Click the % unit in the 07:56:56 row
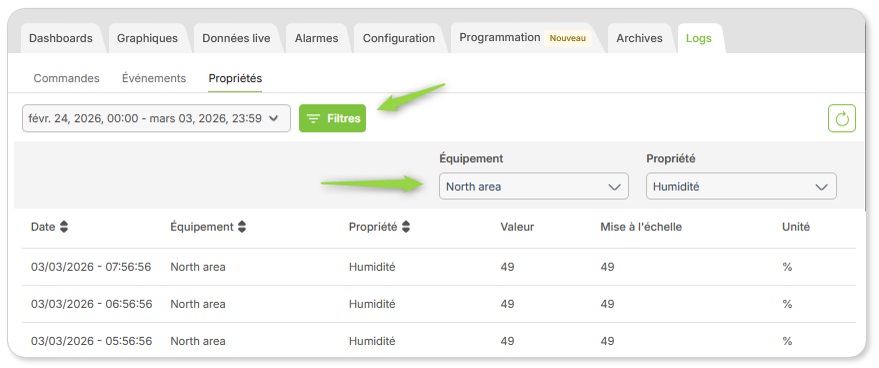 pos(787,267)
